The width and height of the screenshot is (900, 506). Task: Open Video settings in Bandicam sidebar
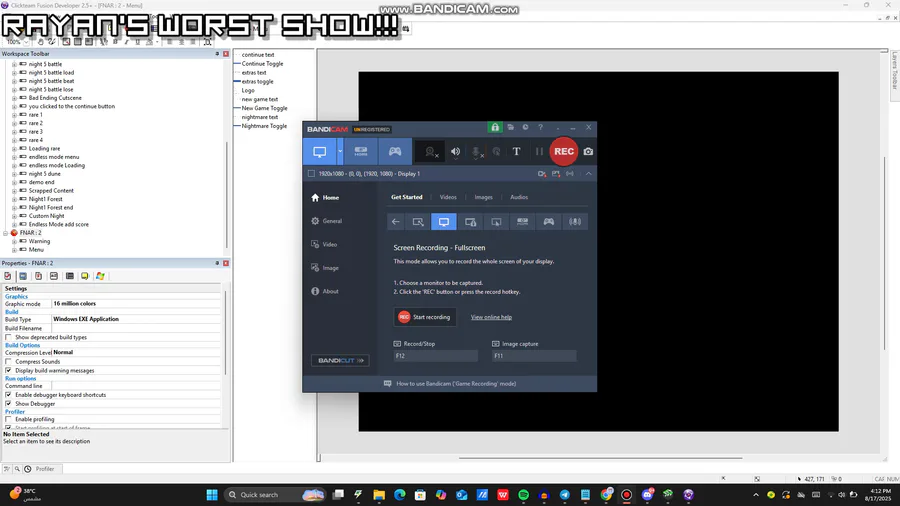(324, 244)
